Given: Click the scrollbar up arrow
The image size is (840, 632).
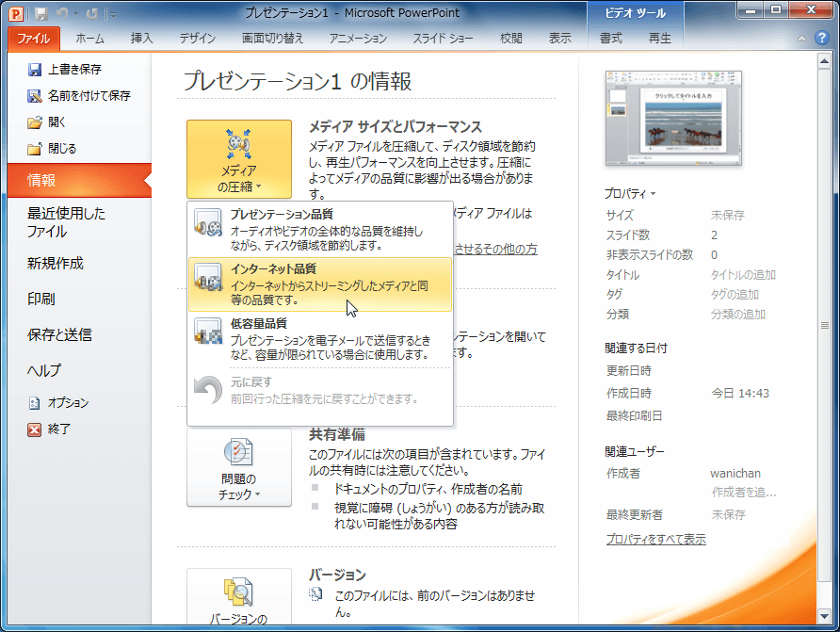Looking at the screenshot, I should pyautogui.click(x=825, y=61).
